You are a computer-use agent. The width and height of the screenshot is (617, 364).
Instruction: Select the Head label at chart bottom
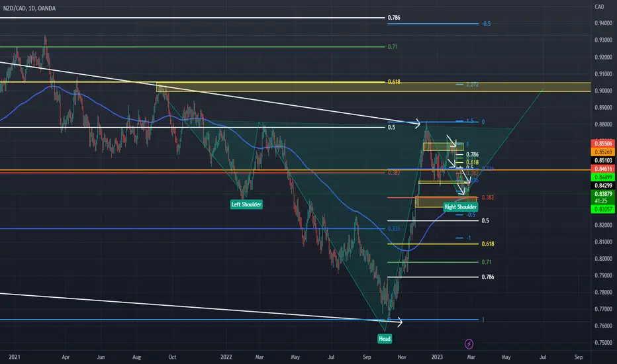coord(385,338)
